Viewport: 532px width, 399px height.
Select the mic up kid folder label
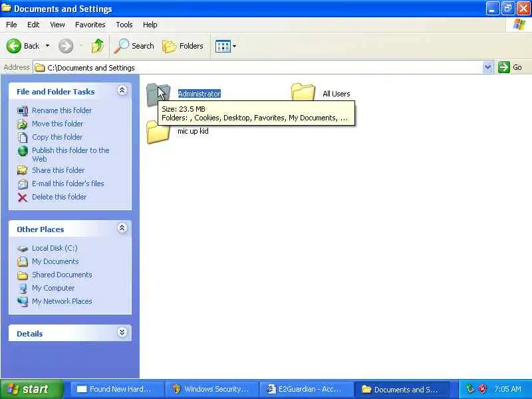(193, 131)
